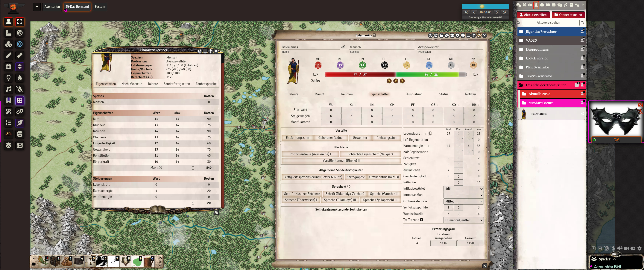Open the Card Stacks sidebar tab
The image size is (644, 270).
pos(560,5)
